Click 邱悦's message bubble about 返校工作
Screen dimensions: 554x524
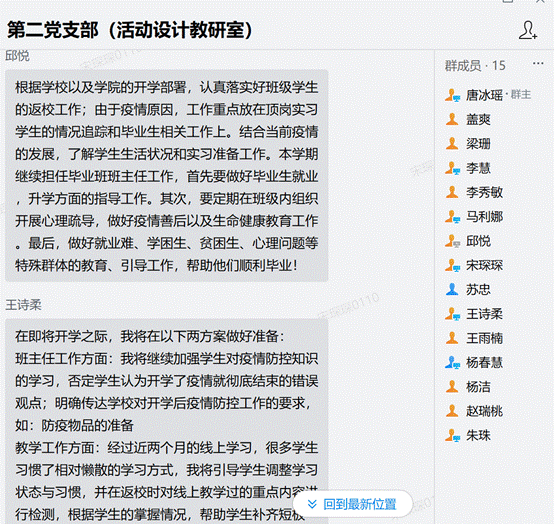pos(166,176)
